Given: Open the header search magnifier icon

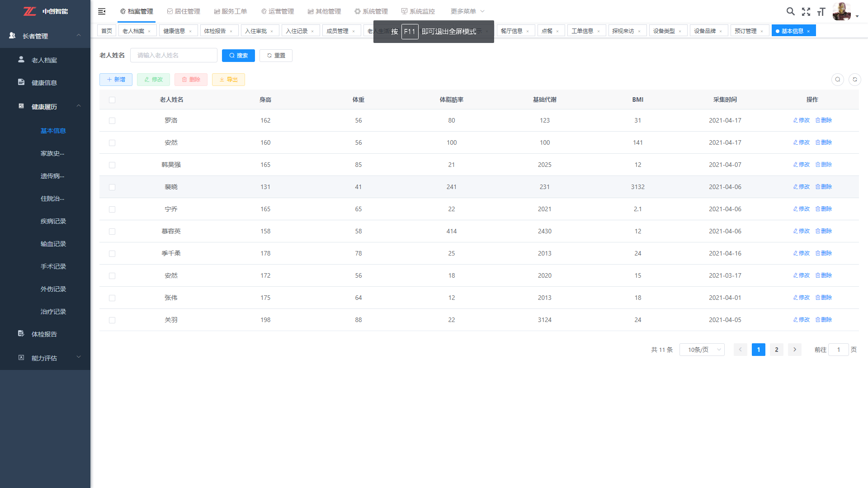Looking at the screenshot, I should pos(790,11).
